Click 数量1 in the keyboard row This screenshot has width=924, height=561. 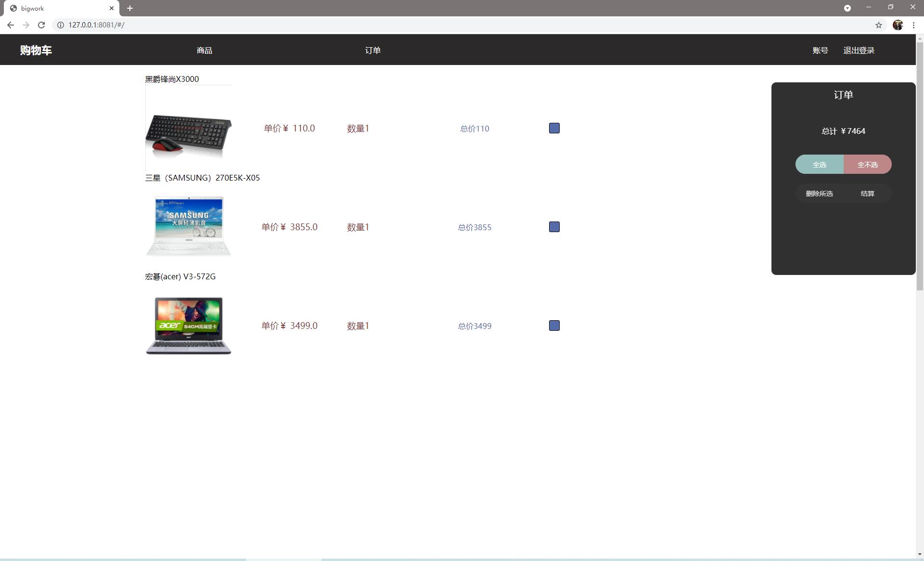[x=358, y=128]
